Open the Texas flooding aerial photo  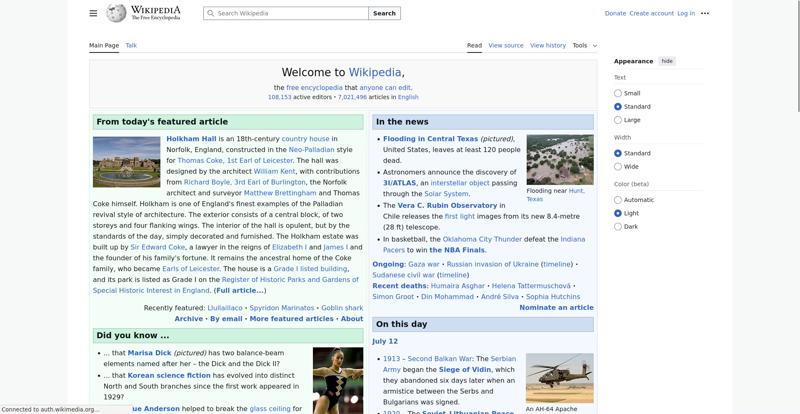click(x=560, y=160)
